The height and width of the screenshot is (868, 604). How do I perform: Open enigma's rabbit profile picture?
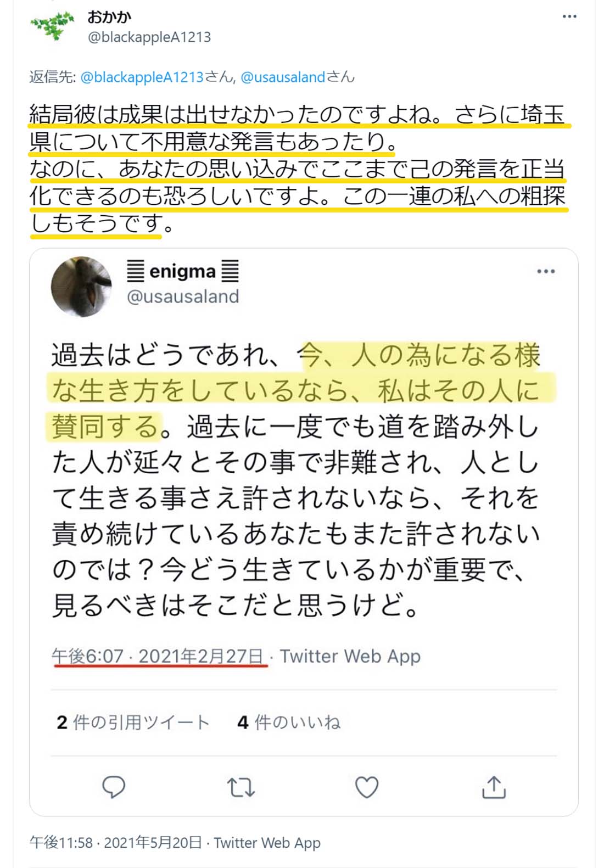[x=81, y=287]
